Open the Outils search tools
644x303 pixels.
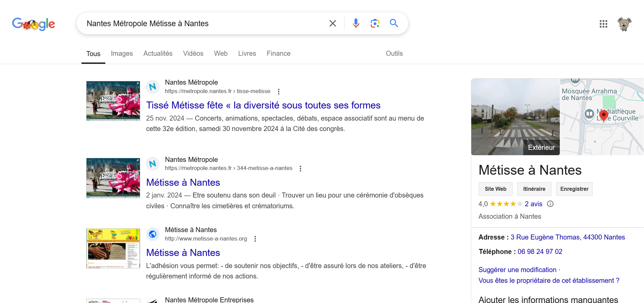[x=394, y=53]
